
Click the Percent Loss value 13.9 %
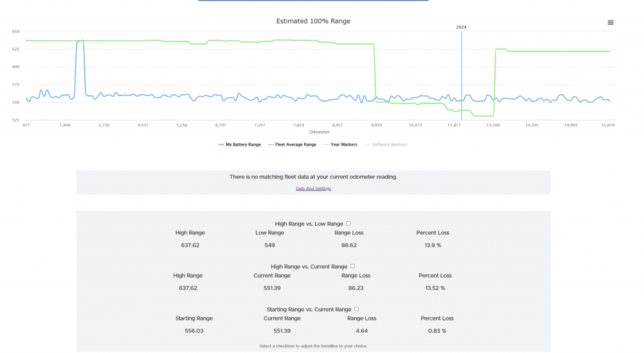coord(433,245)
